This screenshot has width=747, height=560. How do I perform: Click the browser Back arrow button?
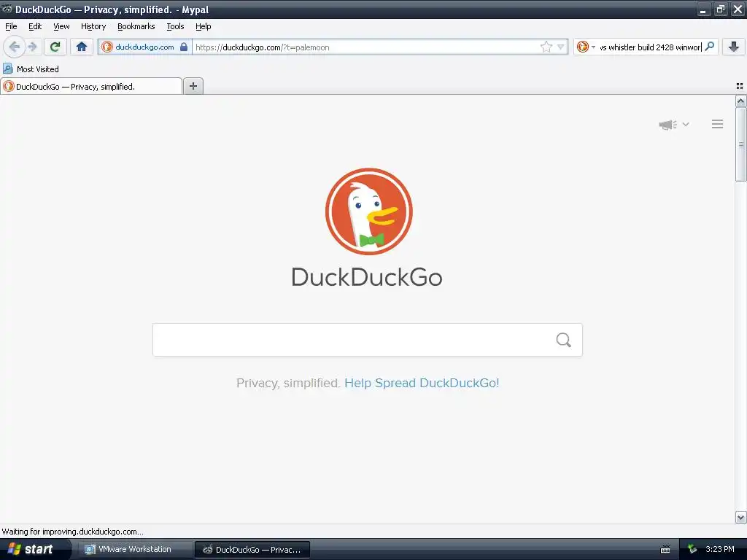tap(15, 47)
